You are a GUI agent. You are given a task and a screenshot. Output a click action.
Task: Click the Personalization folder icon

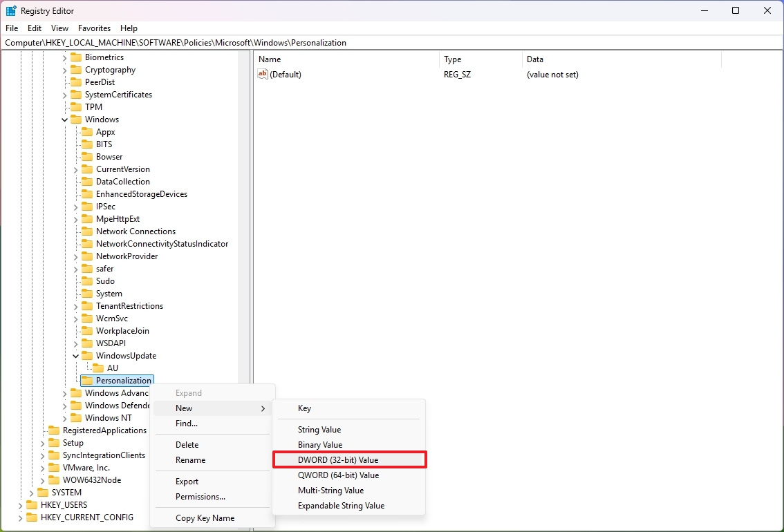(86, 380)
